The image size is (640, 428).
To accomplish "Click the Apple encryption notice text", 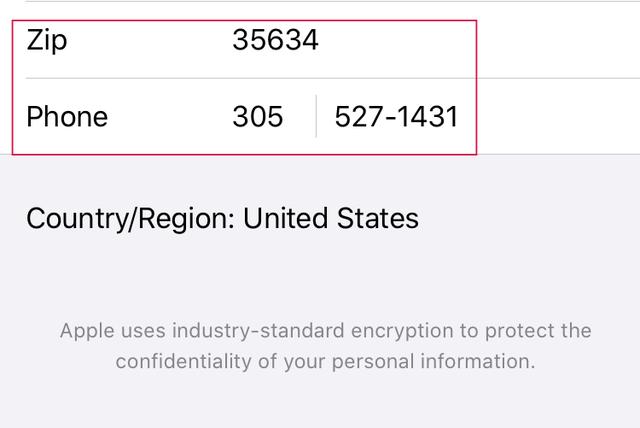I will (325, 345).
